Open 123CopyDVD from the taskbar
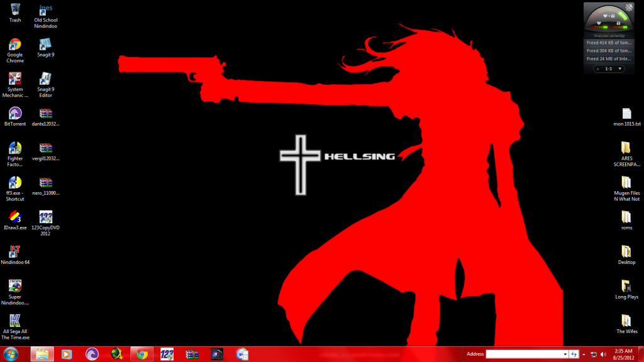644x362 pixels. coord(167,354)
